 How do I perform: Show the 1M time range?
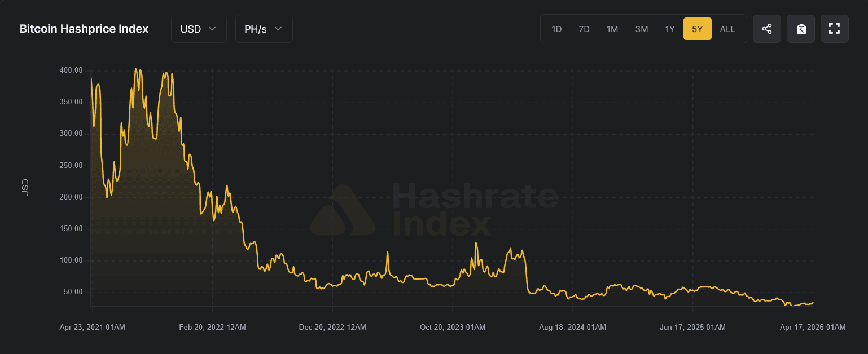[x=612, y=29]
